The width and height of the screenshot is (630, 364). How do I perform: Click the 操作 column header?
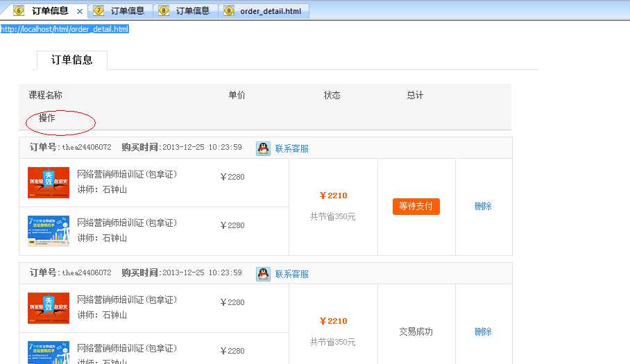tap(46, 118)
